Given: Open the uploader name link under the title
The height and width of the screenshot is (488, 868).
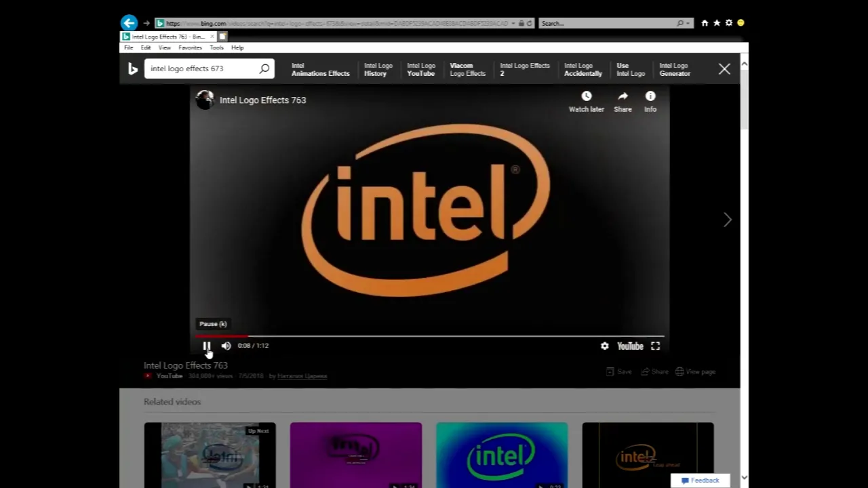Looking at the screenshot, I should [x=302, y=376].
